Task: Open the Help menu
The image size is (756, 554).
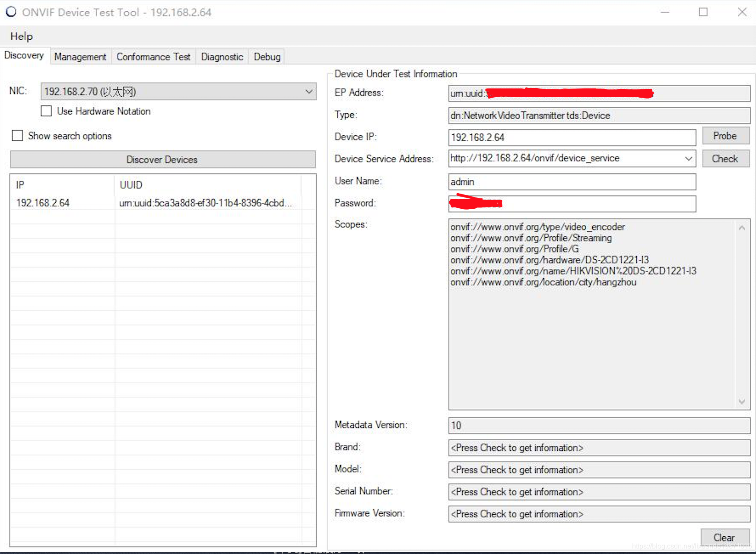Action: tap(22, 36)
